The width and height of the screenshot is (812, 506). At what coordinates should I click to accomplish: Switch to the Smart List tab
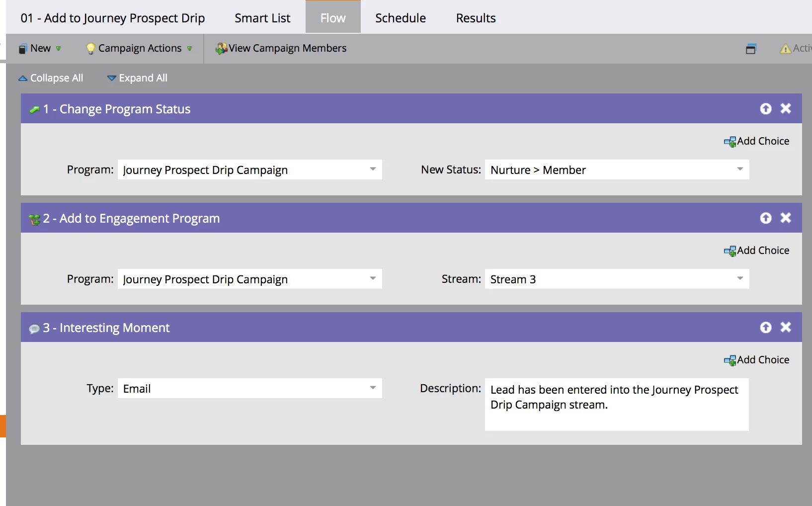(x=262, y=18)
